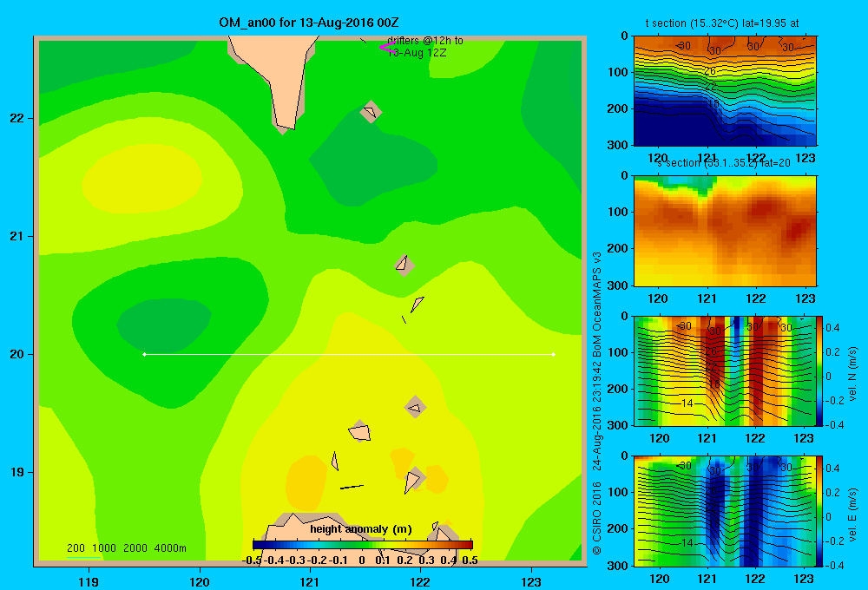Viewport: 868px width, 590px height.
Task: Click longitude label 122 on main map axis
Action: [420, 581]
